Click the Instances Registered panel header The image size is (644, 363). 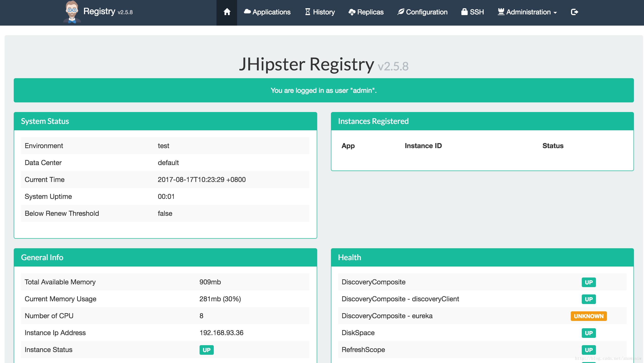point(482,121)
